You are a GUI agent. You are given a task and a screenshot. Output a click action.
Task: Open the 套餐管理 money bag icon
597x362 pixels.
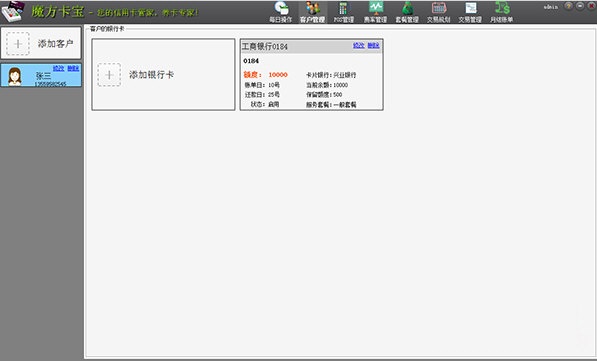coord(407,12)
